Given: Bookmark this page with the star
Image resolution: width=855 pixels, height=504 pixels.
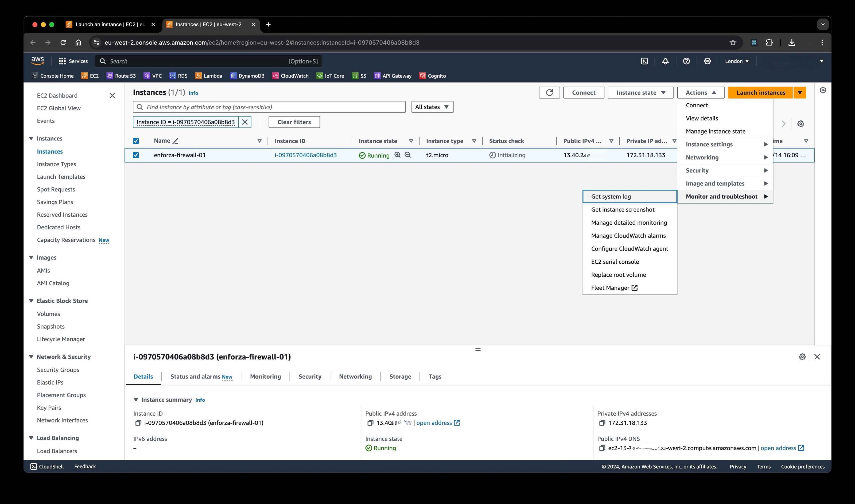Looking at the screenshot, I should point(733,42).
